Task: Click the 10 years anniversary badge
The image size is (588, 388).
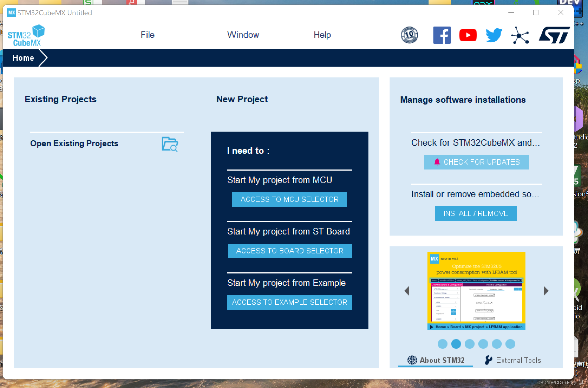Action: point(409,35)
